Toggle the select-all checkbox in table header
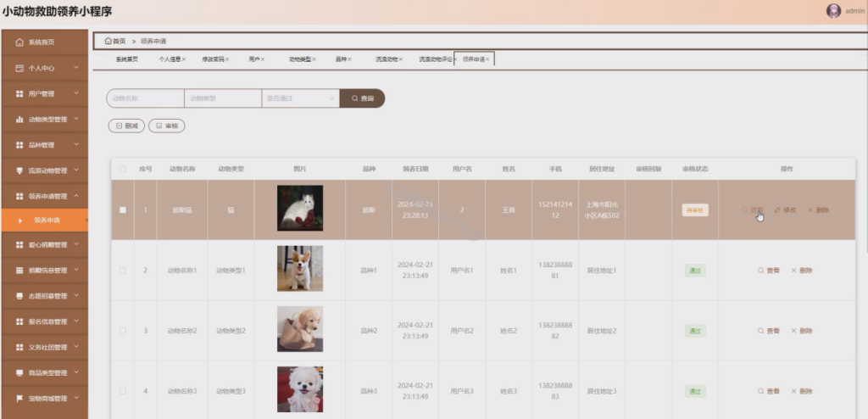The width and height of the screenshot is (868, 419). coord(123,169)
